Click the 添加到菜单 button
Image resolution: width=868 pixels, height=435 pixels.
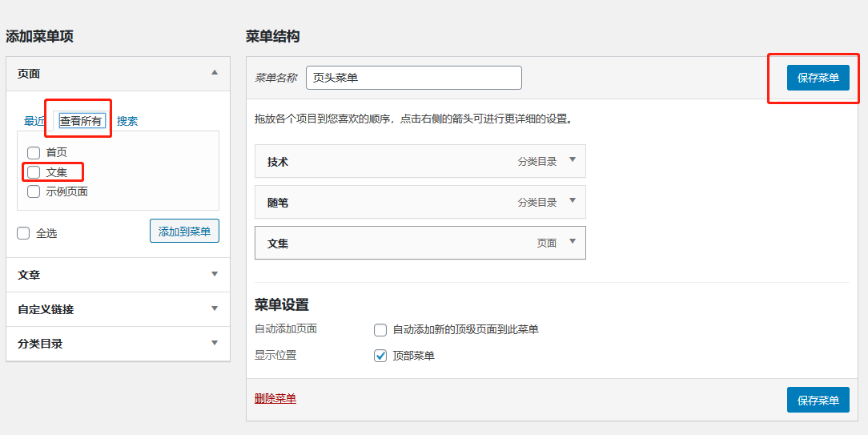(x=184, y=231)
